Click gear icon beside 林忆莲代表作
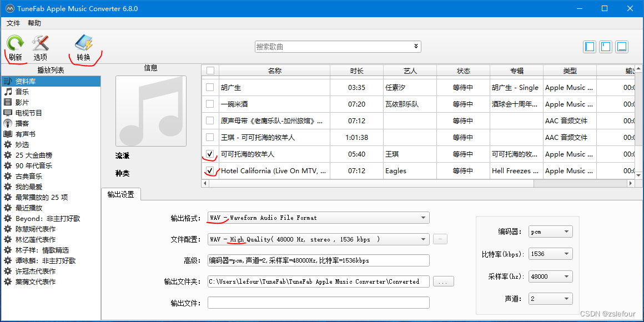 tap(7, 239)
